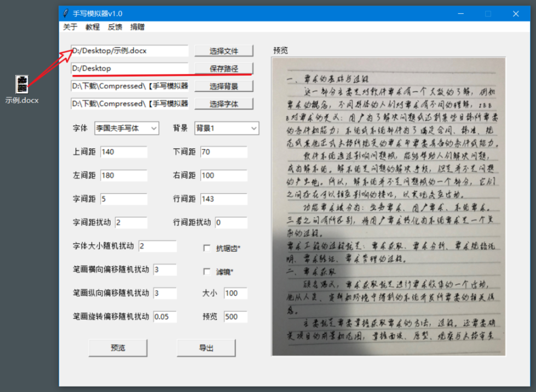Click the 字体大小随机扰动 input field
536x392 pixels.
(158, 246)
